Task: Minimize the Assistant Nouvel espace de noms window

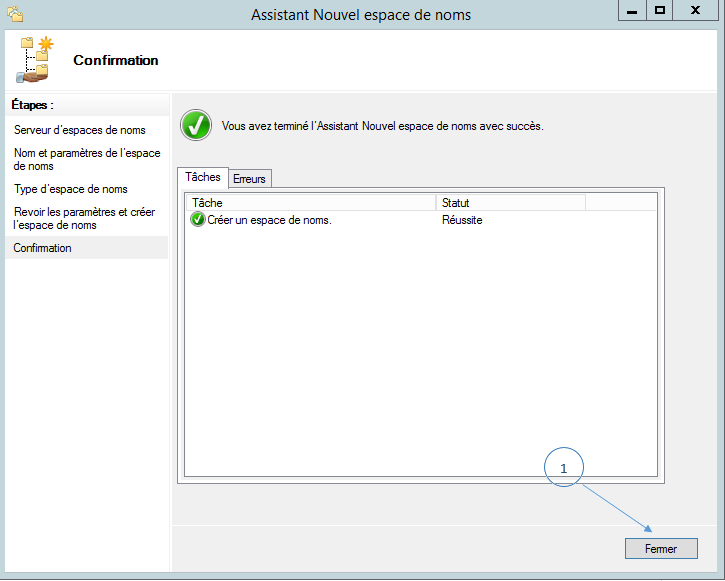Action: coord(630,11)
